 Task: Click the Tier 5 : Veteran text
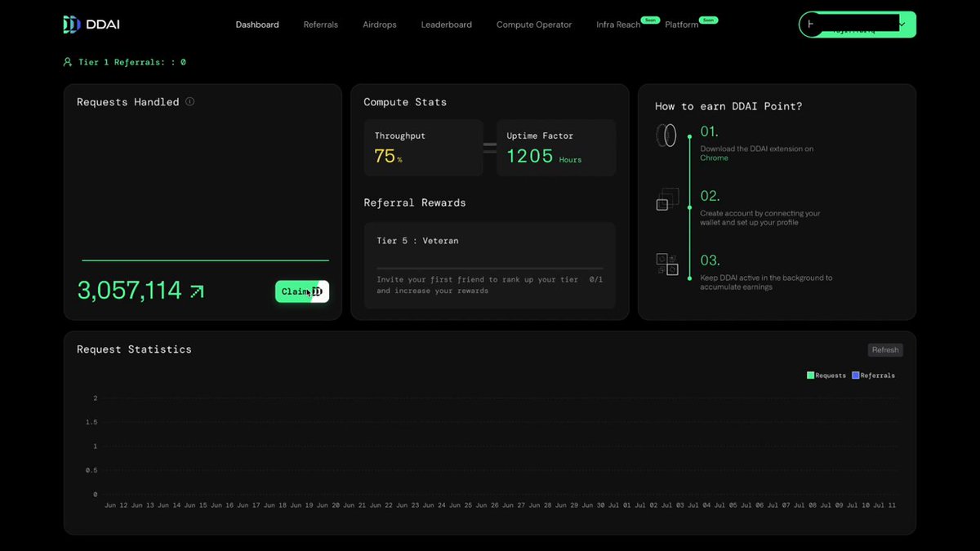pyautogui.click(x=417, y=241)
